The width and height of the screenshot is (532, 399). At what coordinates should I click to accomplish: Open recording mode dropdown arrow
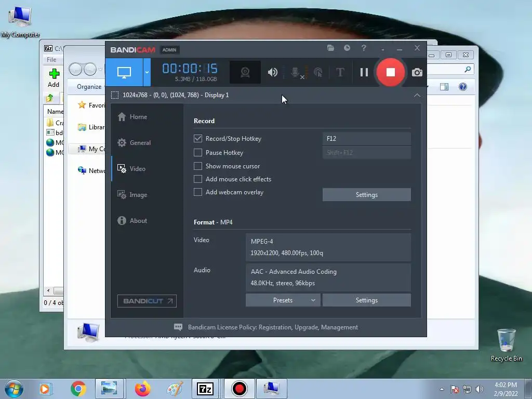click(147, 72)
